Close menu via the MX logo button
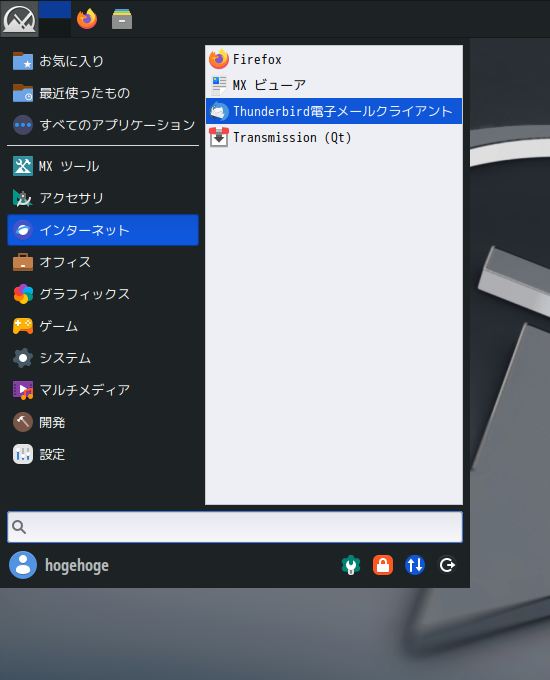The width and height of the screenshot is (550, 680). (20, 19)
